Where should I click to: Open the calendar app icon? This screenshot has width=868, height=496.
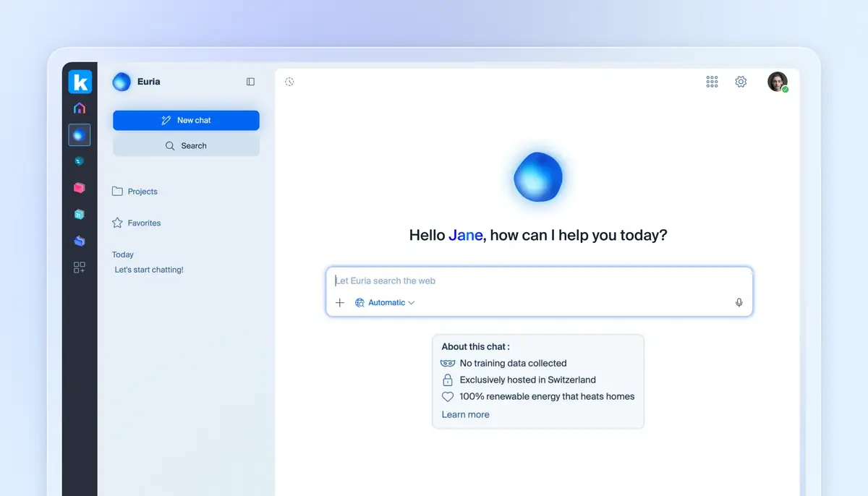(x=80, y=215)
